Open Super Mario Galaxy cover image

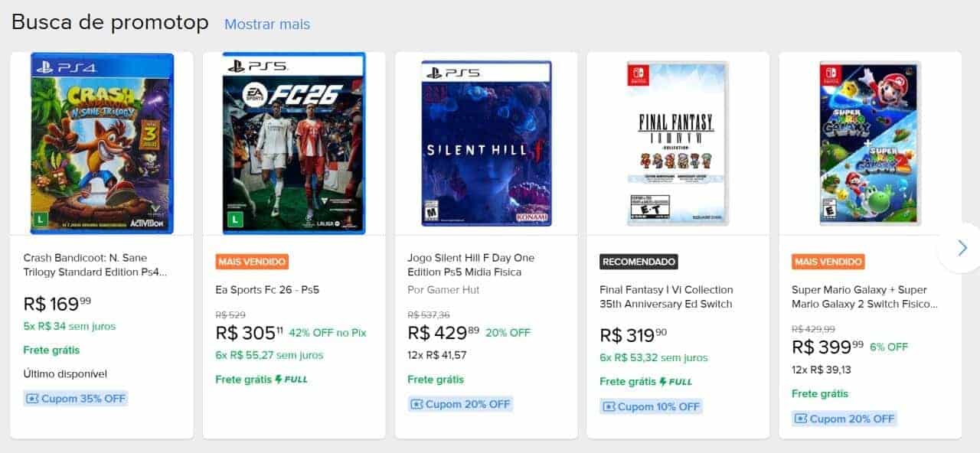click(870, 143)
